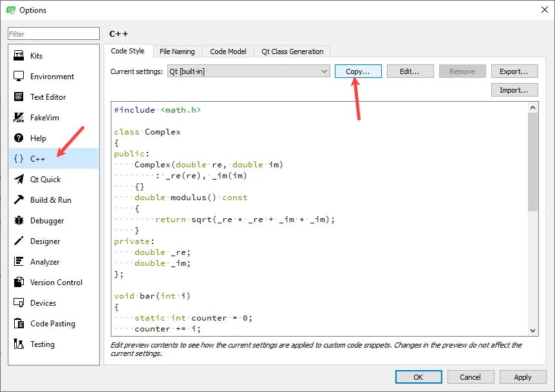
Task: Open Help section question-mark icon
Action: (19, 138)
